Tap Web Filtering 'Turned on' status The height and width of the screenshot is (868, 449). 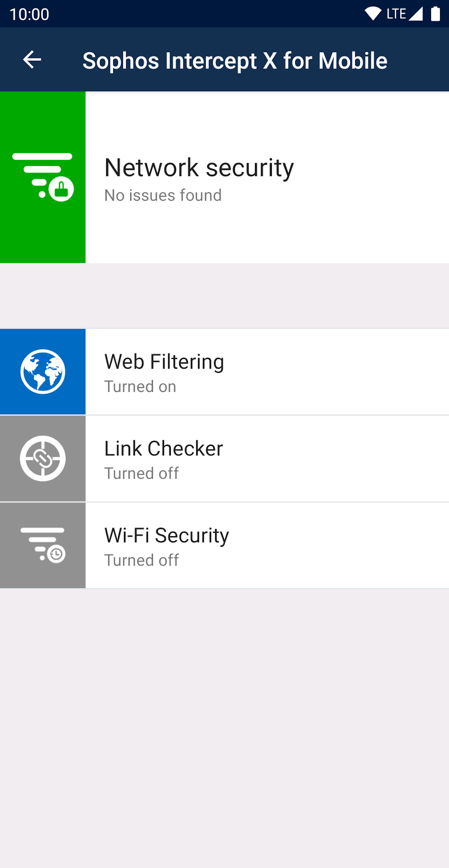pos(140,387)
